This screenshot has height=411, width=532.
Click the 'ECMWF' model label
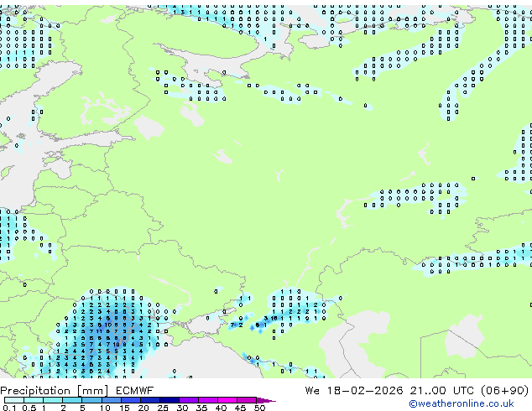click(134, 391)
